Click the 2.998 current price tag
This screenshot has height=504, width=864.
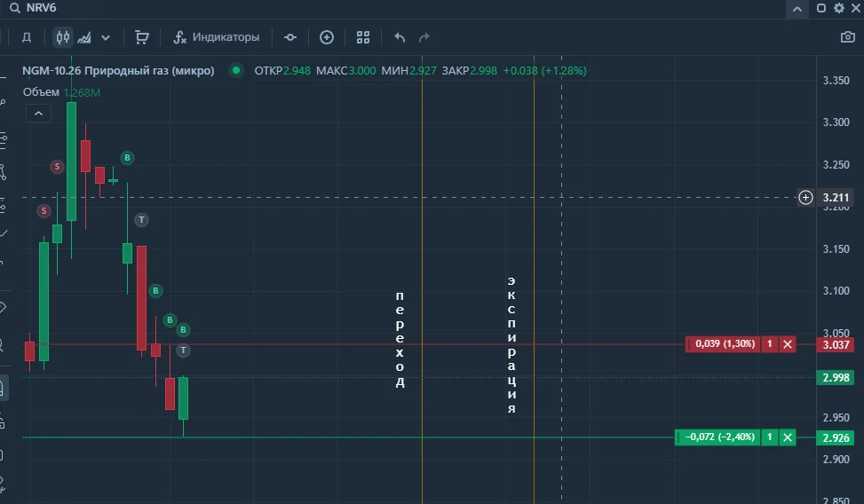(836, 378)
